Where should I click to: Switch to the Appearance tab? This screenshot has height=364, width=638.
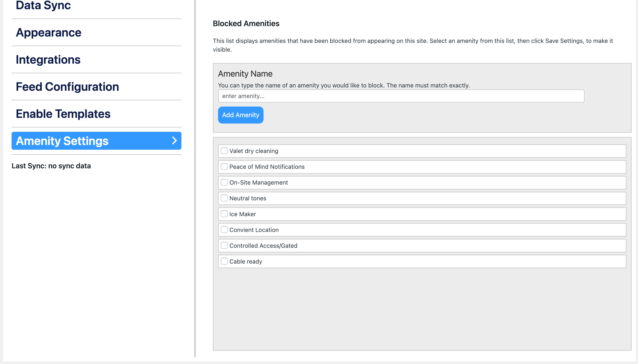coord(49,33)
